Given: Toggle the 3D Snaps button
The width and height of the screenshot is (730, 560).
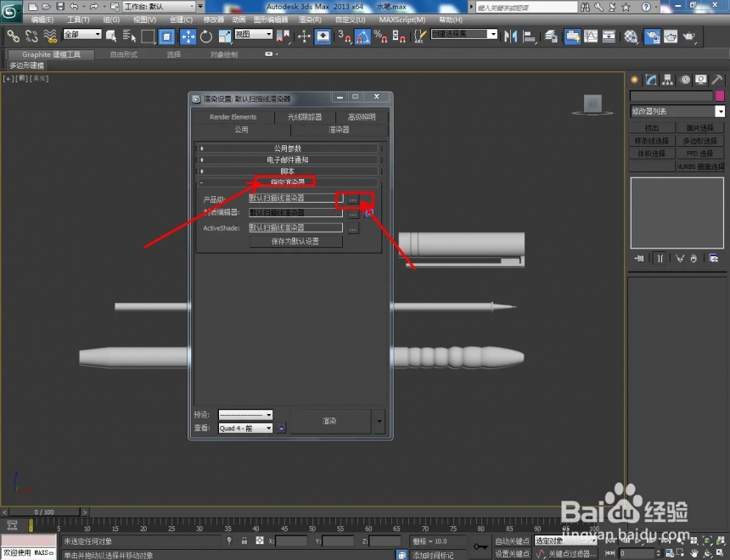Looking at the screenshot, I should (x=345, y=36).
